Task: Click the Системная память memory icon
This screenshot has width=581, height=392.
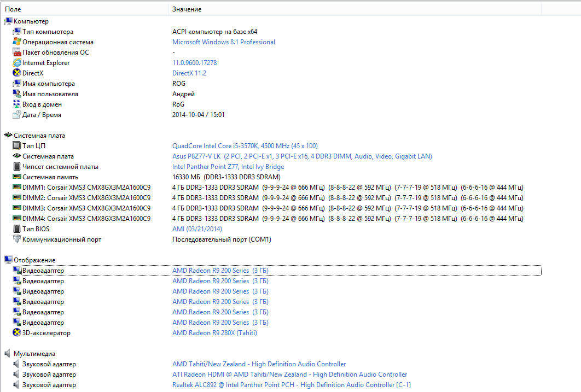Action: [x=16, y=177]
